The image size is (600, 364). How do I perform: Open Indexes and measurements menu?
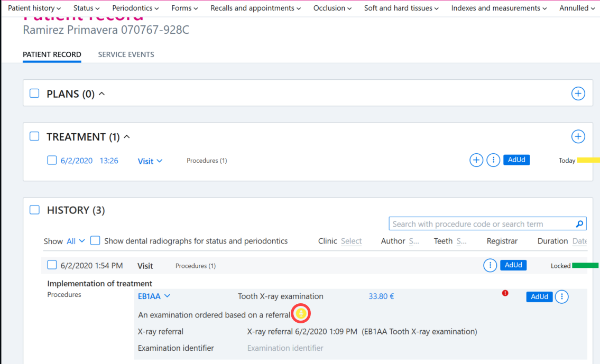[499, 8]
